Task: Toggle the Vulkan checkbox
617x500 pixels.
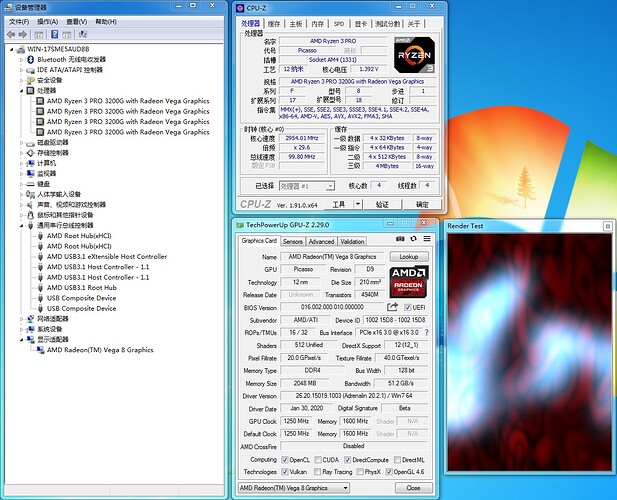Action: [x=285, y=471]
